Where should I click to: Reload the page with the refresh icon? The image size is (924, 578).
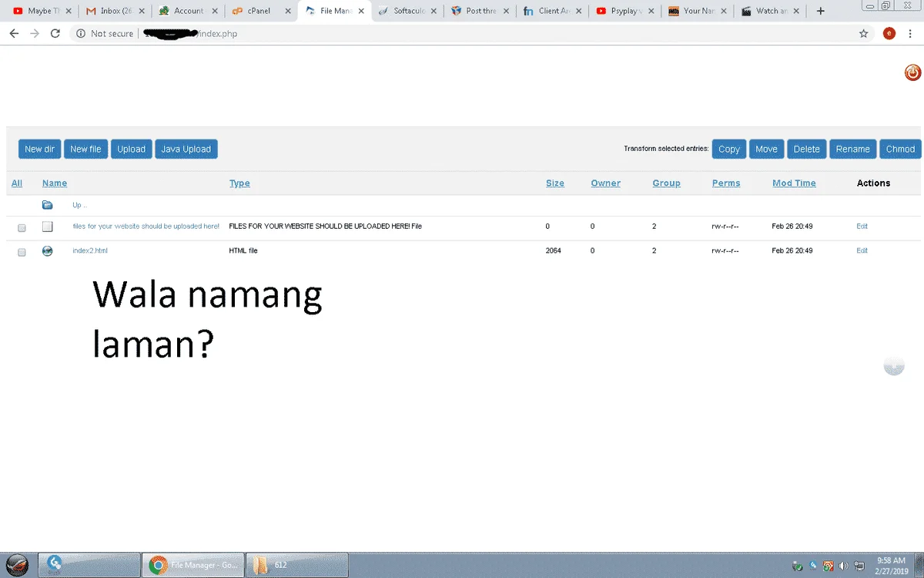55,34
